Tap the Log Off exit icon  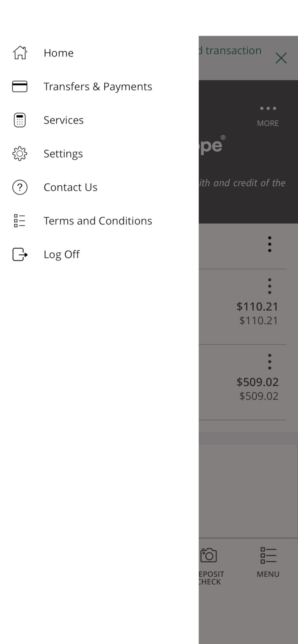[20, 254]
